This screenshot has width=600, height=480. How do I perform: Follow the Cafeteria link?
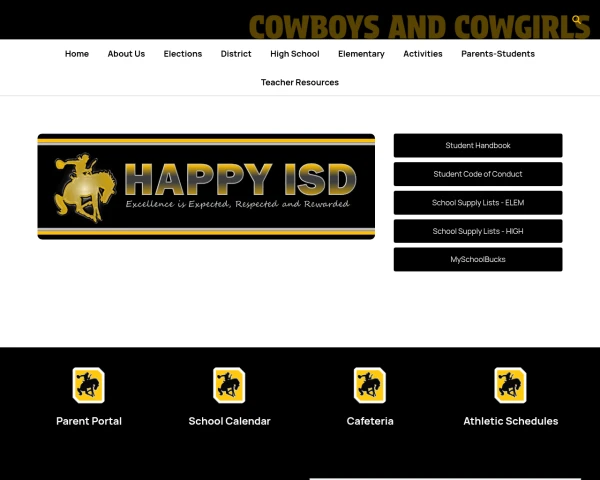pos(370,421)
